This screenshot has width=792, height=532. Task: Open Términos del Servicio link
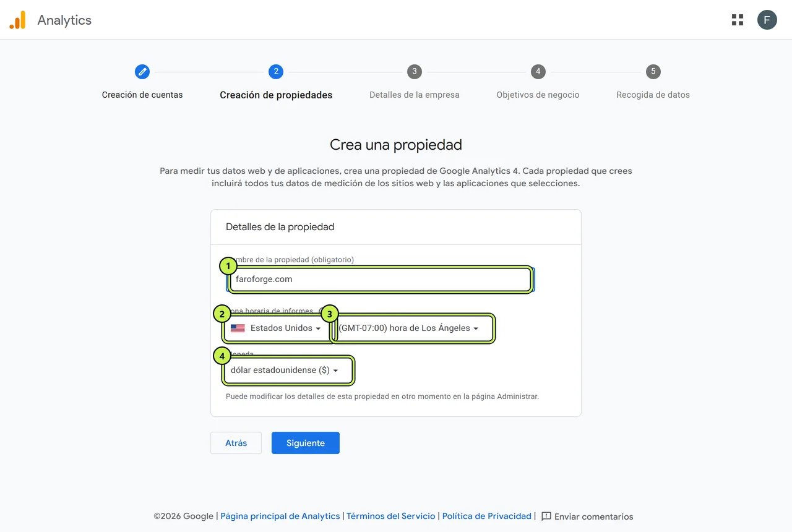click(391, 517)
